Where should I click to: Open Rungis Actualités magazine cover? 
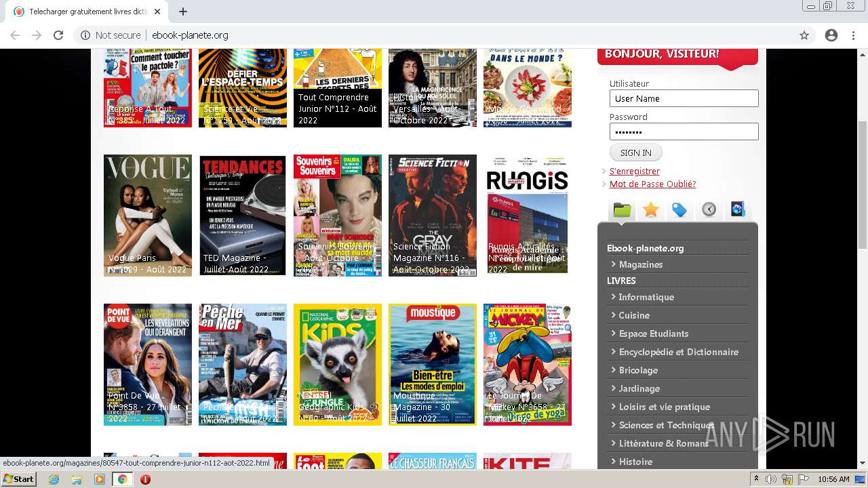click(528, 216)
